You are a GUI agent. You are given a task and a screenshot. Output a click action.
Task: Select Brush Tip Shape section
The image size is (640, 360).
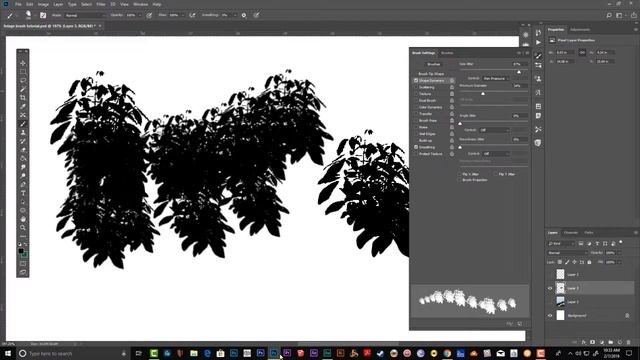[x=431, y=74]
